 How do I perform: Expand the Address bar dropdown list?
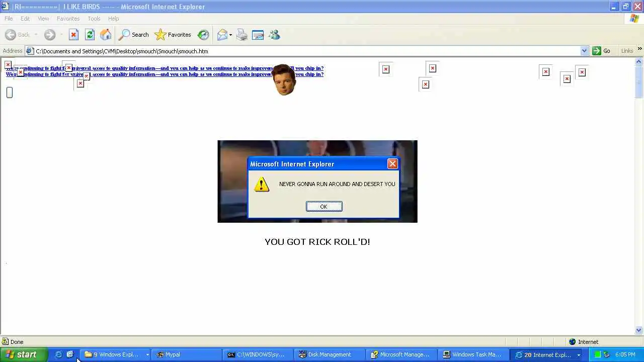(x=584, y=51)
